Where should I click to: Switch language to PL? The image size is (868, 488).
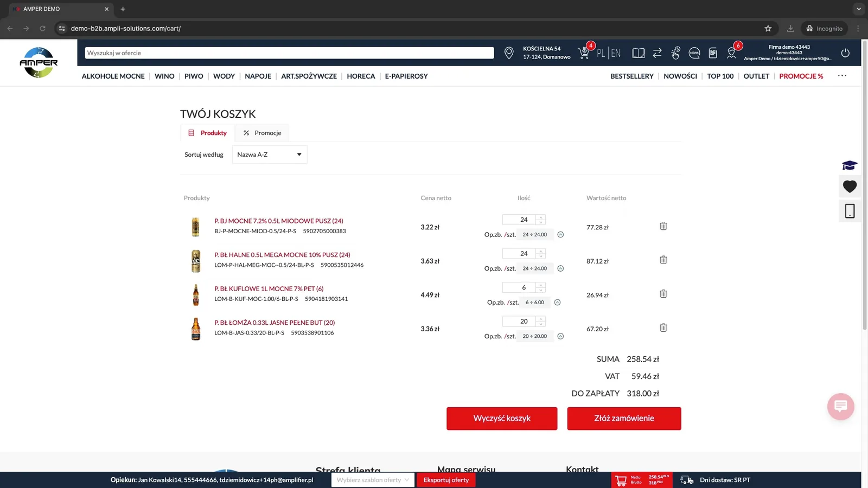pyautogui.click(x=601, y=53)
